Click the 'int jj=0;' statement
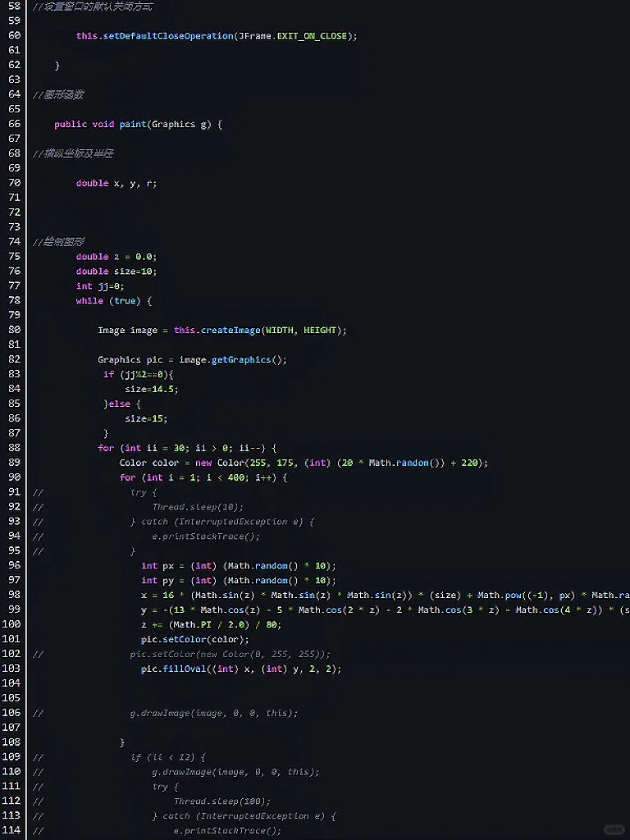630x840 pixels. click(100, 286)
